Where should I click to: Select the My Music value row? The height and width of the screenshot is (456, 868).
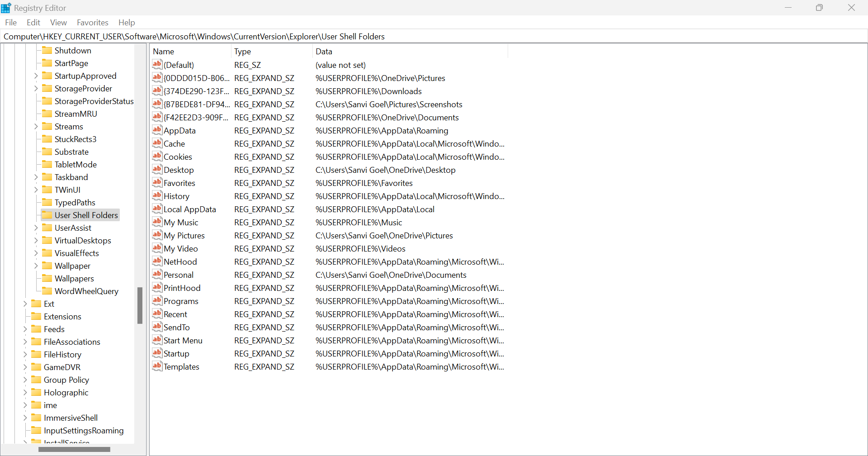click(329, 222)
